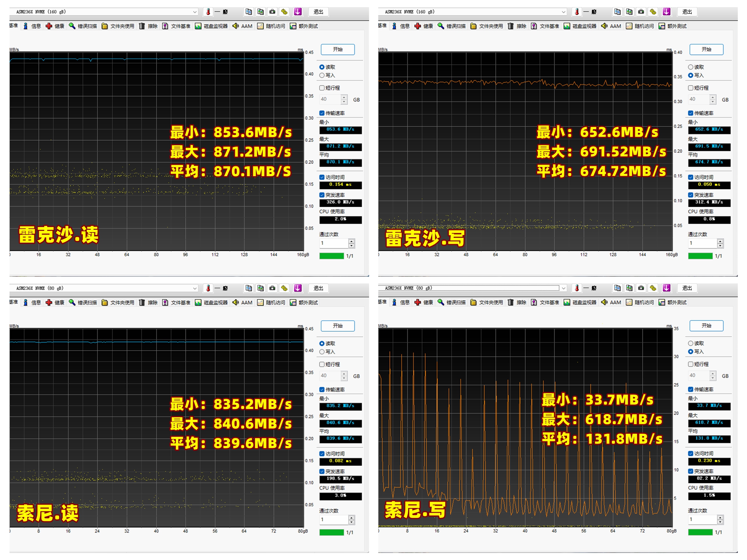The image size is (747, 560).
Task: Click the yellow options gear icon in 雷克沙.读 window
Action: (x=284, y=12)
